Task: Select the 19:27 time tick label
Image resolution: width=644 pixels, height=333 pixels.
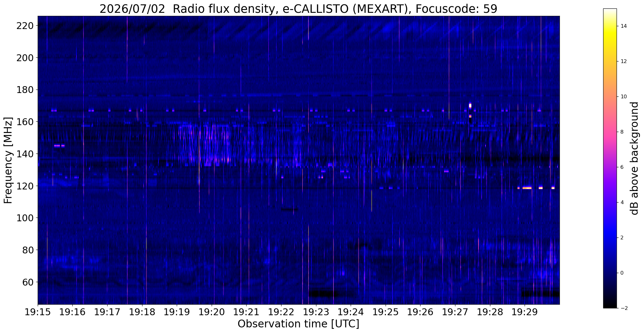Action: (455, 312)
